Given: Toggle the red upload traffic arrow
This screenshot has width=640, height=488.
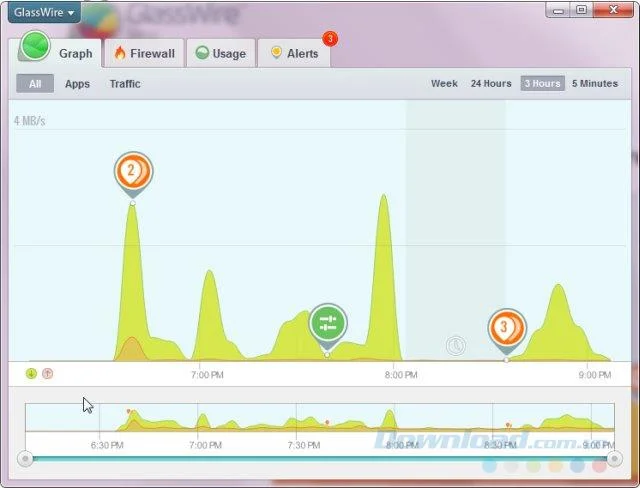Looking at the screenshot, I should 48,373.
